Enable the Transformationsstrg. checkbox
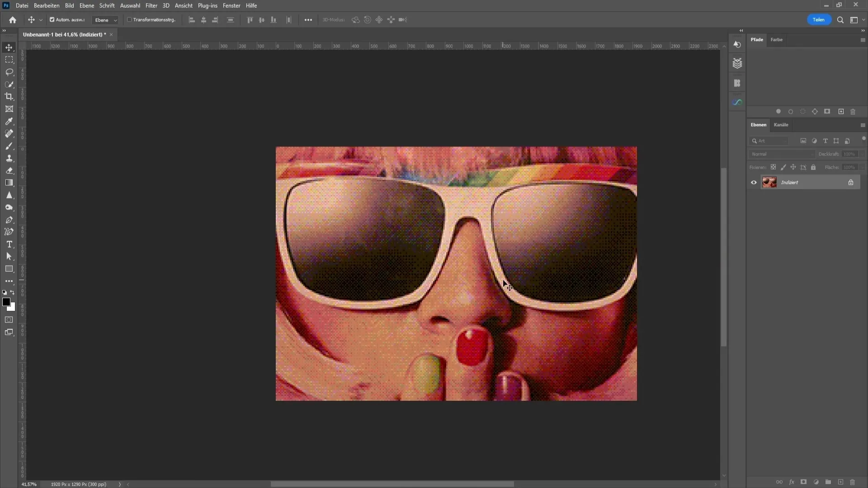Screen dimensions: 868x488 point(129,20)
